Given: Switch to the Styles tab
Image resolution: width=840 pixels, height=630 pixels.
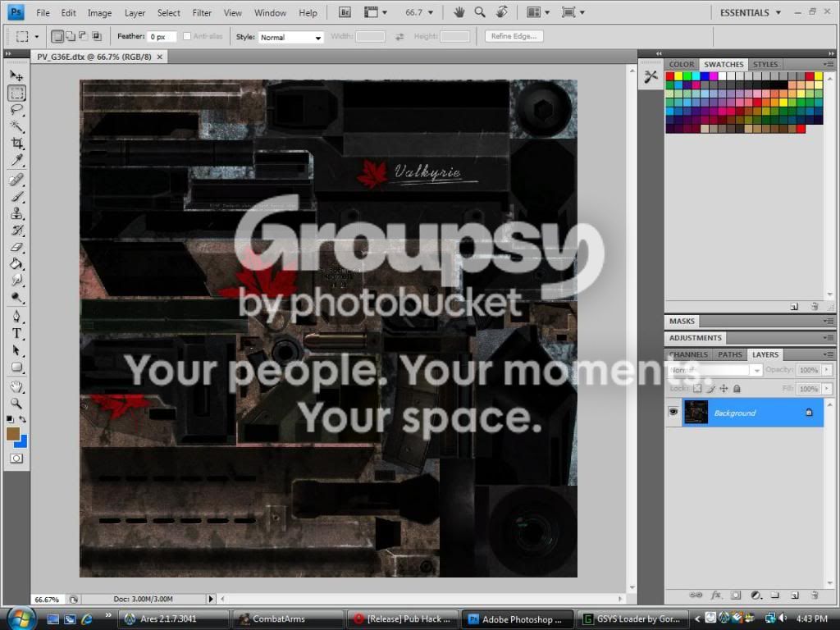Looking at the screenshot, I should point(765,64).
